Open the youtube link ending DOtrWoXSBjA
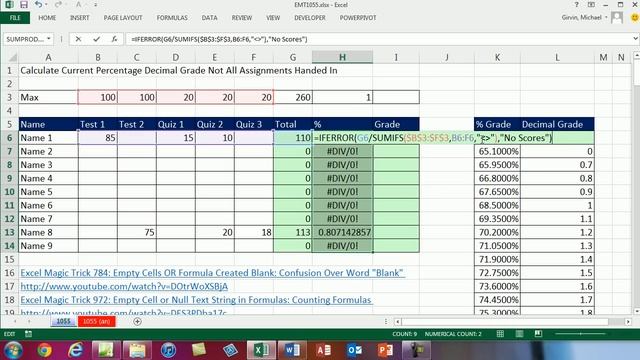The height and width of the screenshot is (360, 640). pos(124,287)
